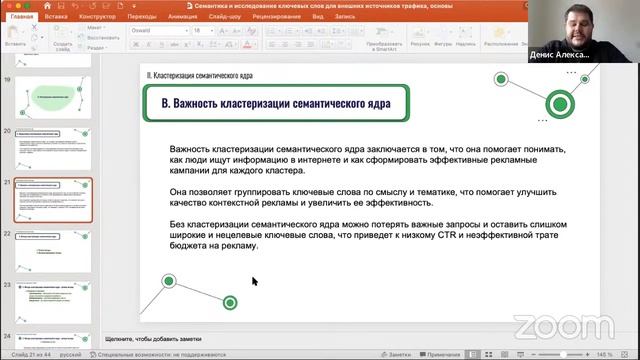Screen dimensions: 640x360
Task: Select slide 22 thumbnail
Action: tap(53, 251)
